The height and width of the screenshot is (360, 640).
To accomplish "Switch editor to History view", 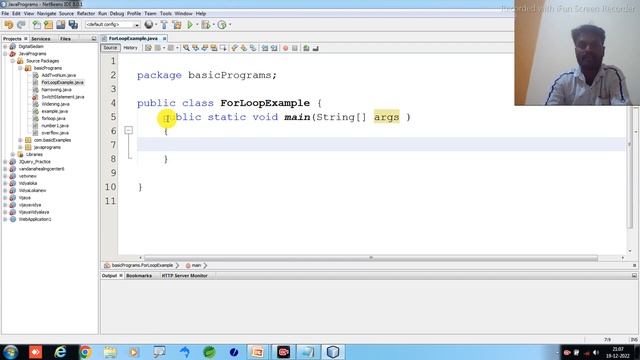I will pyautogui.click(x=130, y=48).
